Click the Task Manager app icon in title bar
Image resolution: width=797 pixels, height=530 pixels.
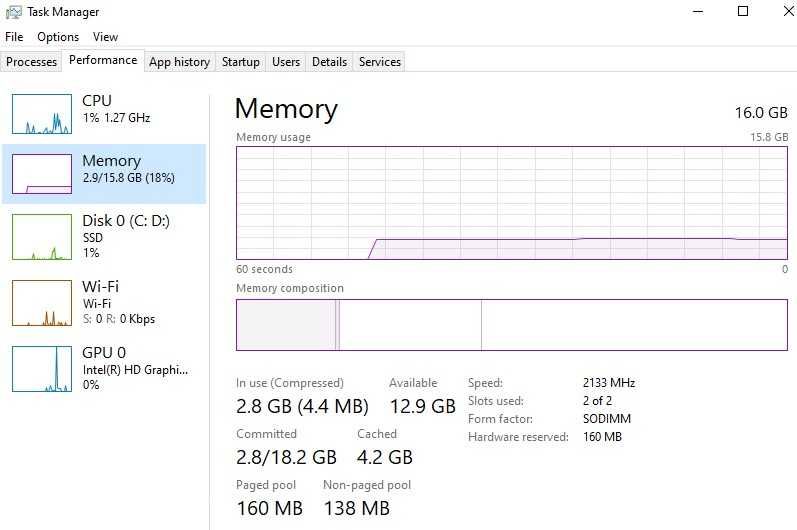[13, 12]
